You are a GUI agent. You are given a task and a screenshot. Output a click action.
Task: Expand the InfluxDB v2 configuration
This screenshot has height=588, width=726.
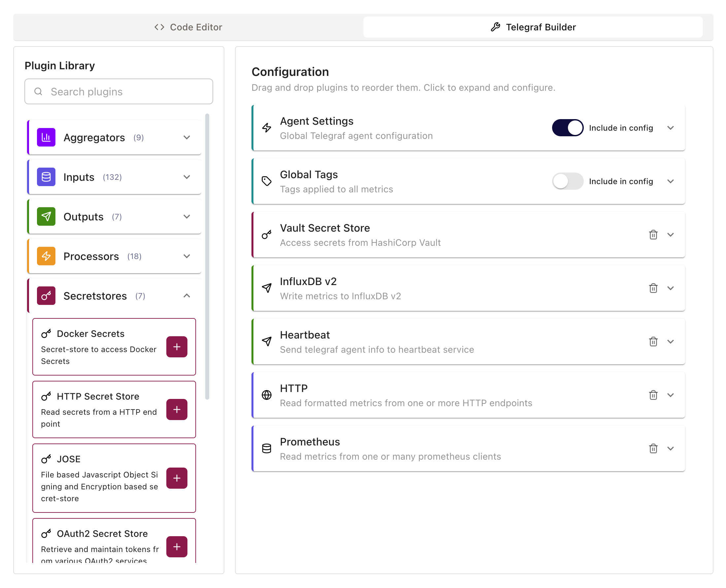671,288
